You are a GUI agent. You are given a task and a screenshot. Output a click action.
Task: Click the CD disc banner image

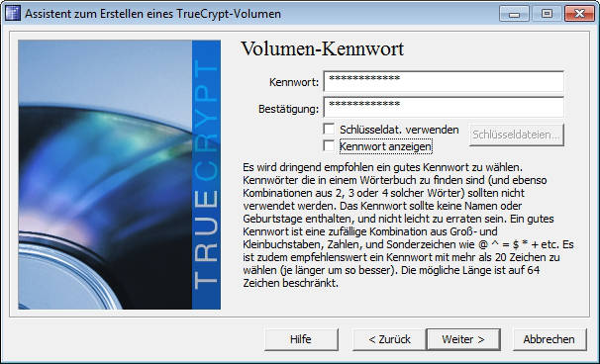pos(105,175)
